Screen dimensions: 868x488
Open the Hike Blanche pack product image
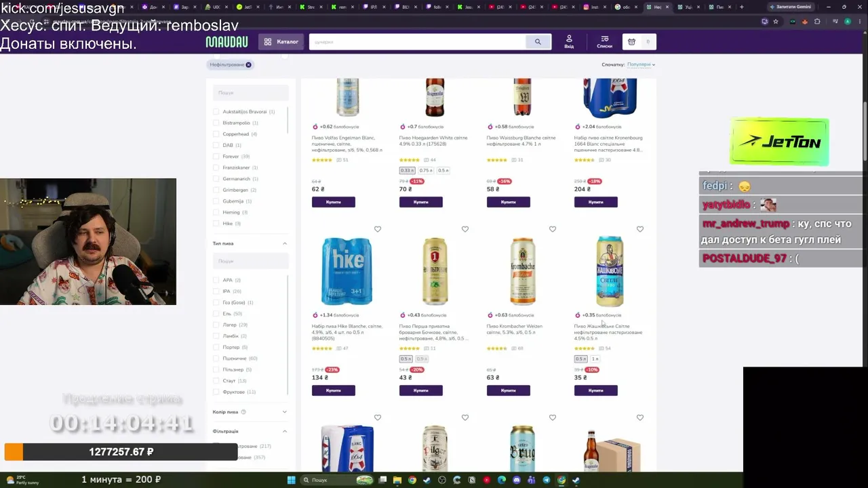[x=347, y=271]
